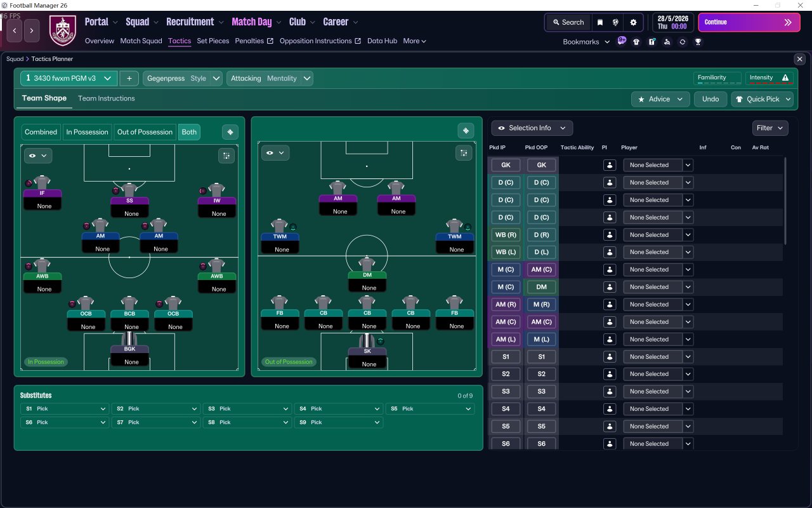Toggle eye visibility on Out of Possession pitch
The image size is (812, 508).
[x=275, y=153]
